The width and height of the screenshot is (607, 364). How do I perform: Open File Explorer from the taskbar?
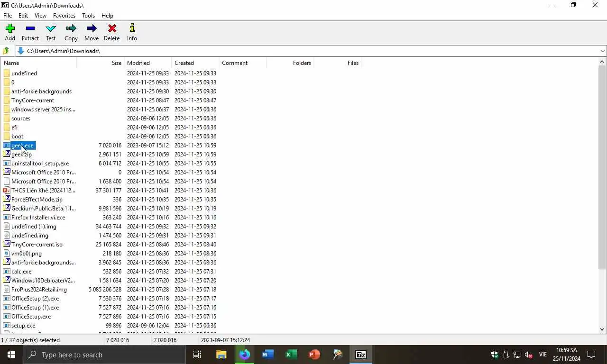(221, 355)
